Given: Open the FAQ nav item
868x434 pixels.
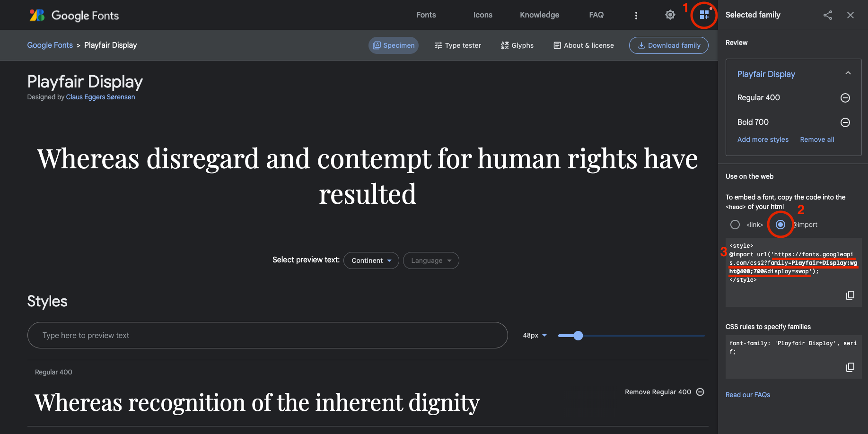Looking at the screenshot, I should [596, 15].
